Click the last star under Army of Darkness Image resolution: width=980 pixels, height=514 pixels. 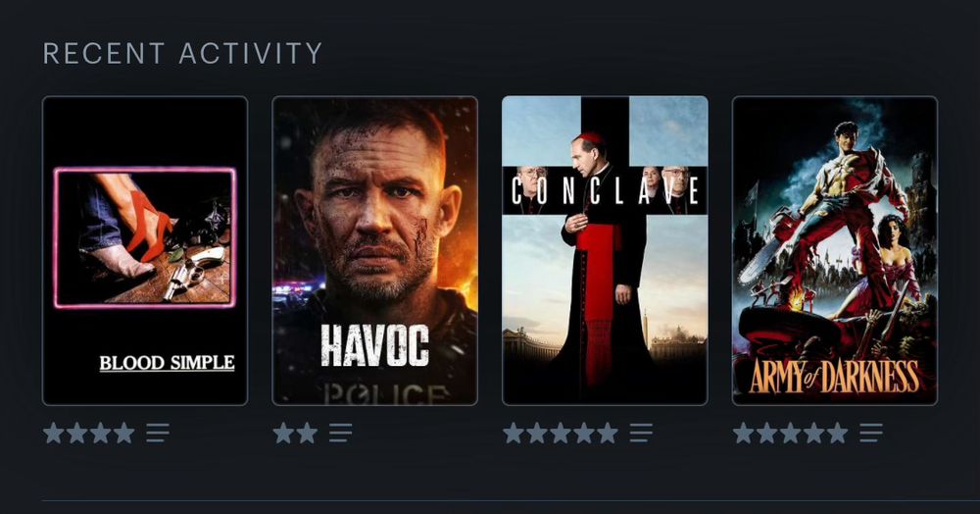click(x=837, y=433)
